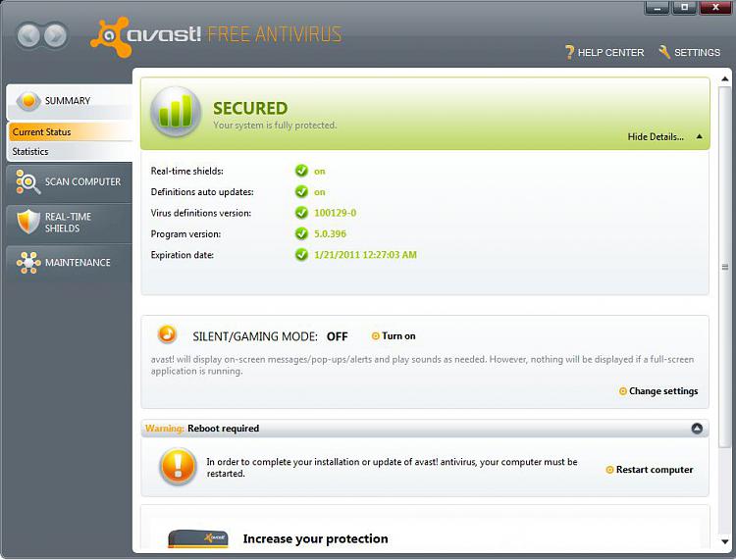Click the scrollbar down arrow
Image resolution: width=736 pixels, height=560 pixels.
(725, 541)
